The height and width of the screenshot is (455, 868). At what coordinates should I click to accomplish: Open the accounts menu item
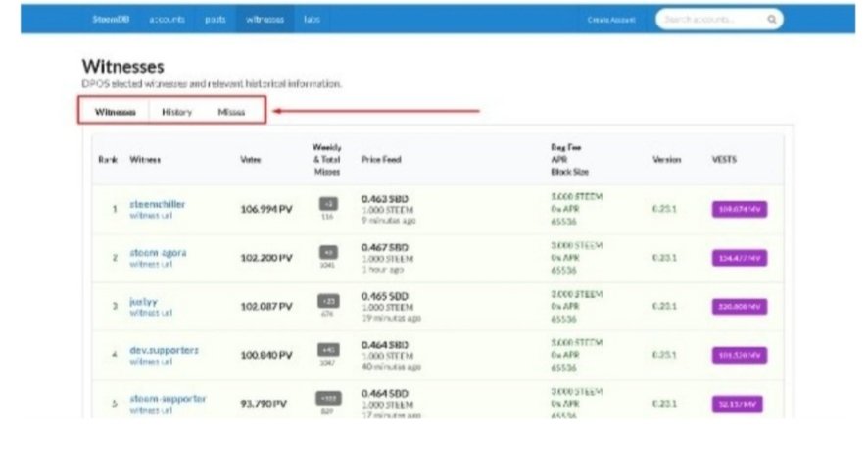pos(167,20)
